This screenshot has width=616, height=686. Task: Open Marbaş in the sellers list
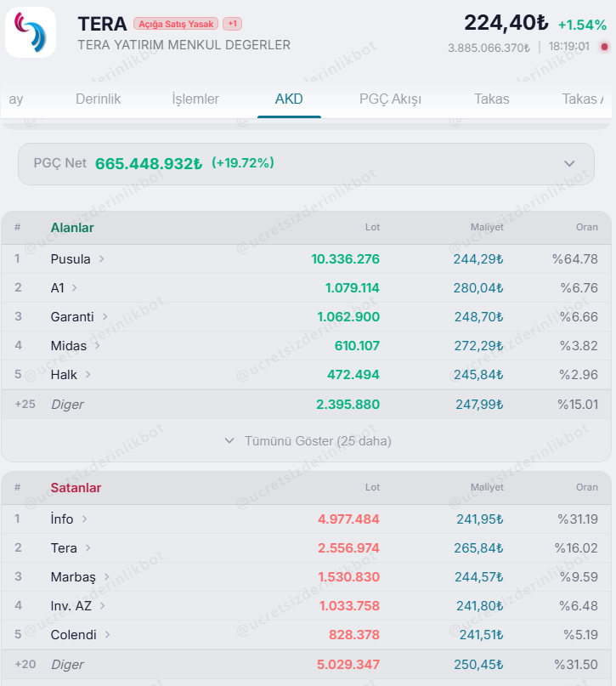[73, 577]
